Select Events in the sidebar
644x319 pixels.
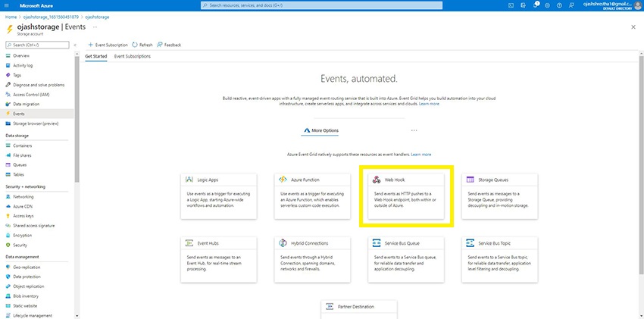(x=37, y=114)
